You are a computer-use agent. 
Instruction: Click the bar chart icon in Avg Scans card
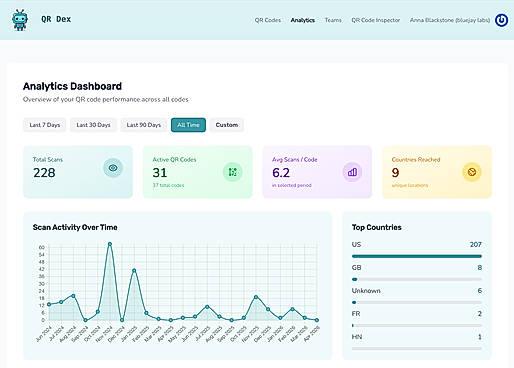(x=352, y=172)
